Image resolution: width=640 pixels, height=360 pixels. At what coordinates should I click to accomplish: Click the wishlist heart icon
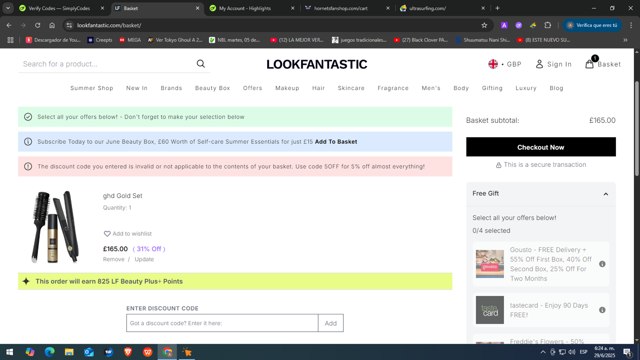(107, 233)
